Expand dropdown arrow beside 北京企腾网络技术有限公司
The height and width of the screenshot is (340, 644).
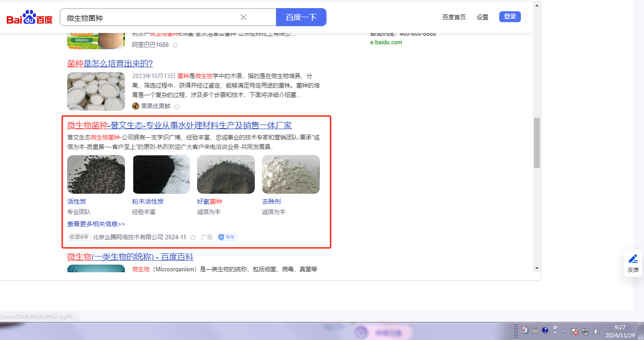[193, 238]
